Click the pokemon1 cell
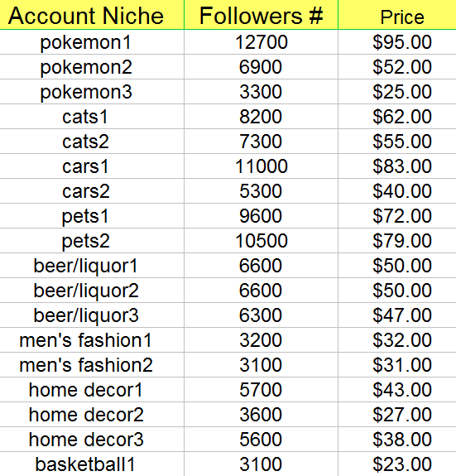456x476 pixels. 92,42
